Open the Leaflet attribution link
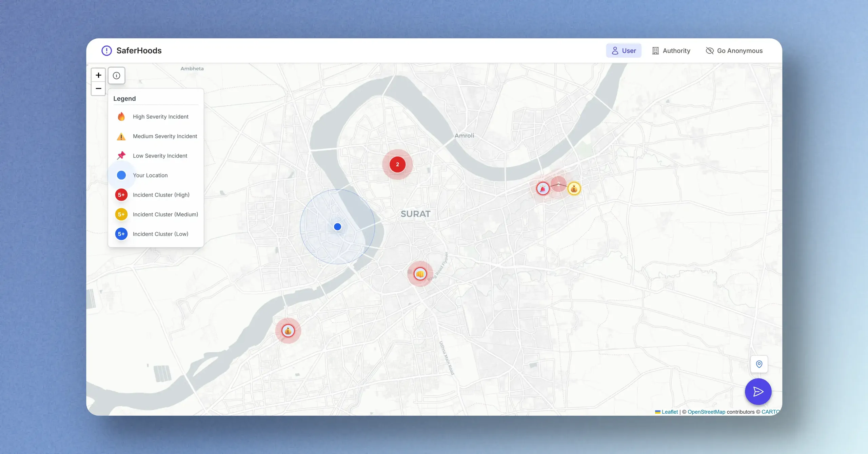 point(670,412)
